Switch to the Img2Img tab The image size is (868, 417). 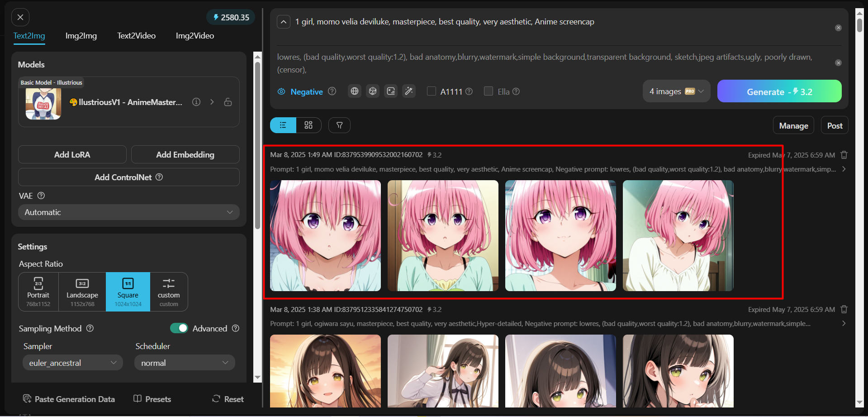click(x=81, y=36)
